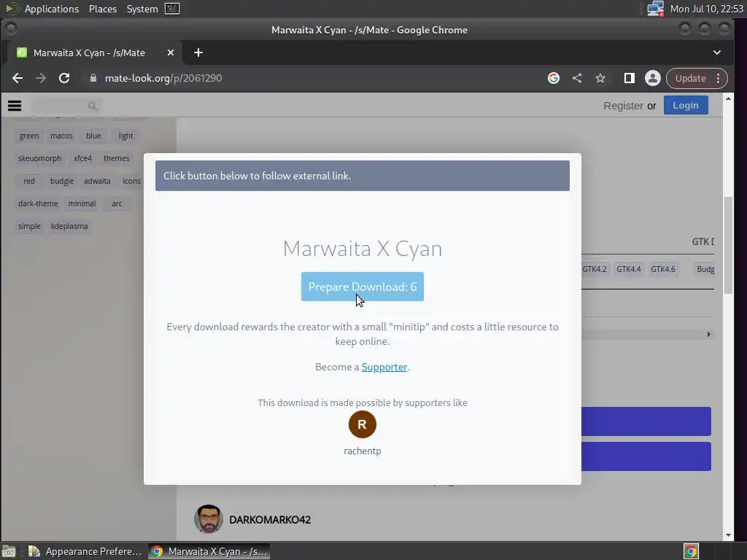This screenshot has width=747, height=560.
Task: Select the macos tag
Action: coord(61,136)
